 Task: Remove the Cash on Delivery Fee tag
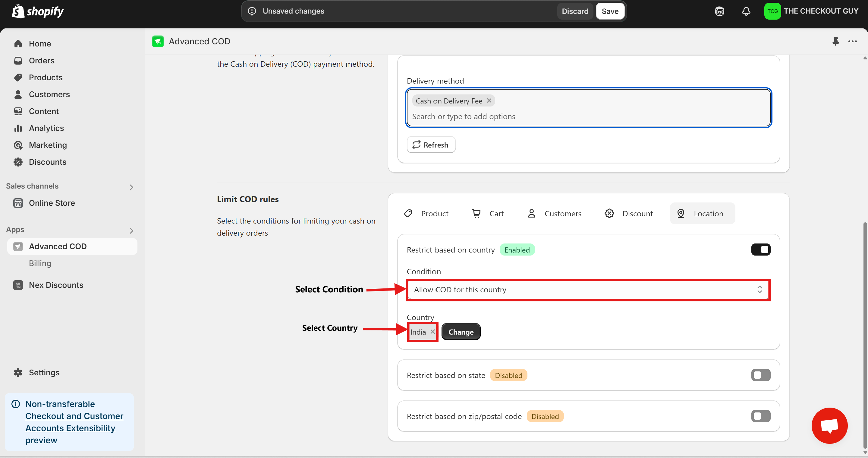489,100
